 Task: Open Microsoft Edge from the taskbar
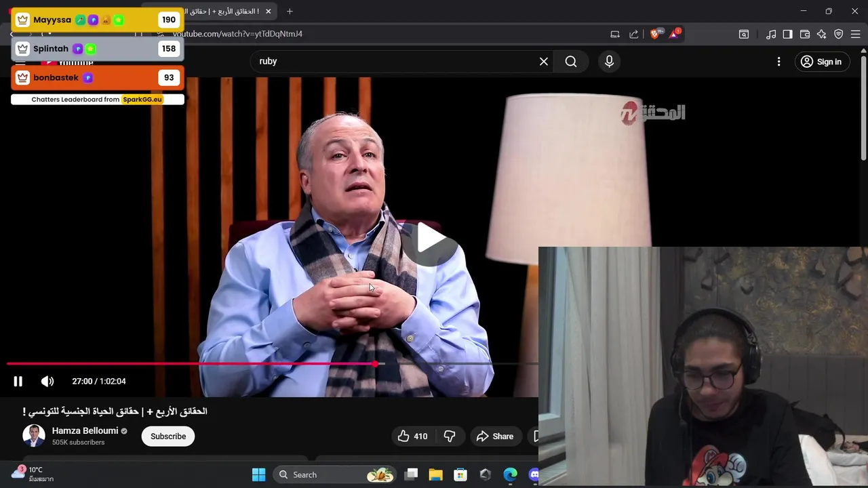coord(510,475)
